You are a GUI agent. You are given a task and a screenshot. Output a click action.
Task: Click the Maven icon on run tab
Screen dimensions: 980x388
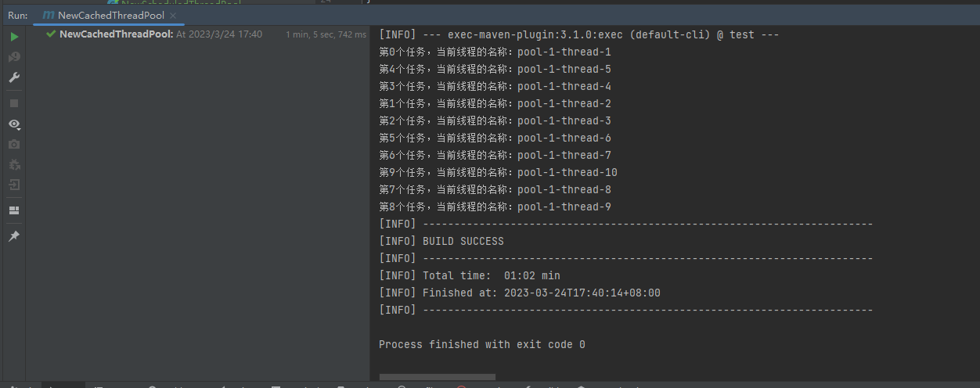[x=49, y=15]
